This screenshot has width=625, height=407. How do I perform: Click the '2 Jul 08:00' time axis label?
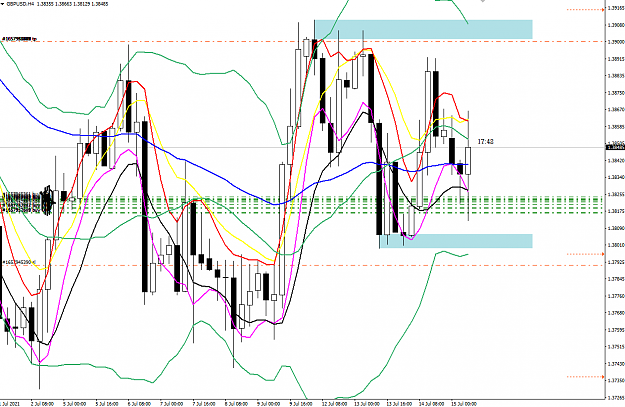click(42, 403)
